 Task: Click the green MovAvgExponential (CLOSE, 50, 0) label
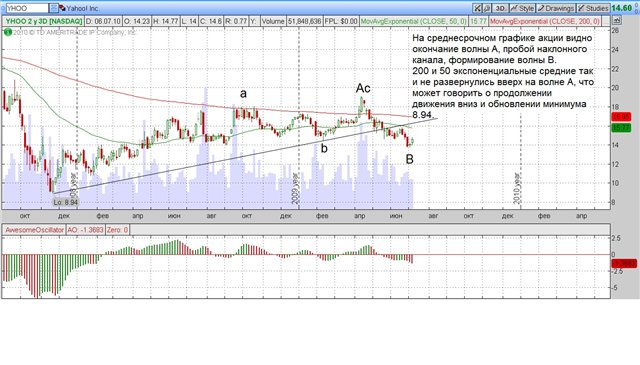(414, 21)
